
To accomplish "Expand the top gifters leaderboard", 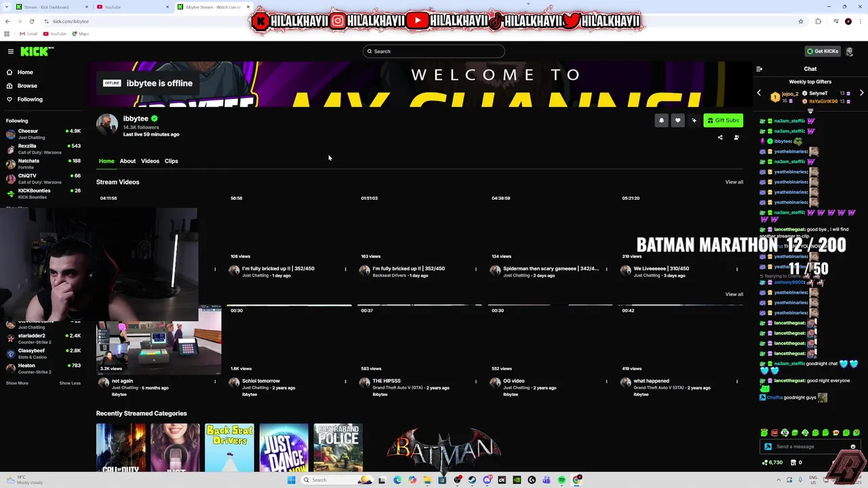I will pos(810,110).
